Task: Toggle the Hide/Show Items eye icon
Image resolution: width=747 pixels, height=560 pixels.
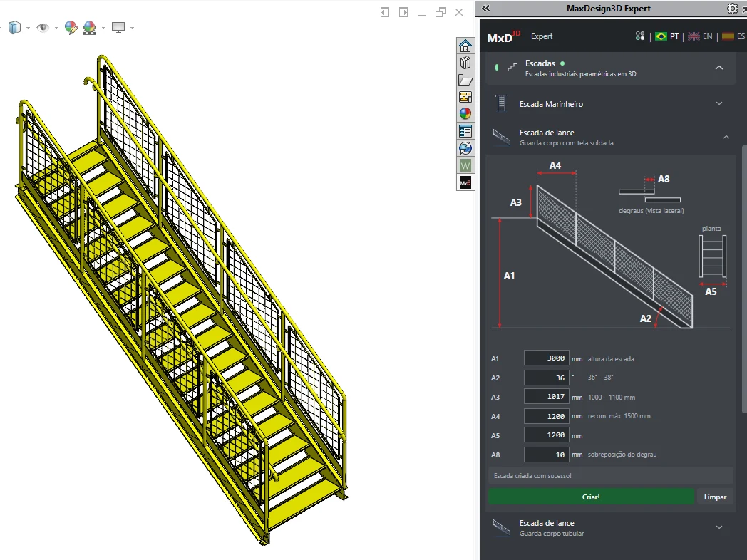Action: click(43, 28)
